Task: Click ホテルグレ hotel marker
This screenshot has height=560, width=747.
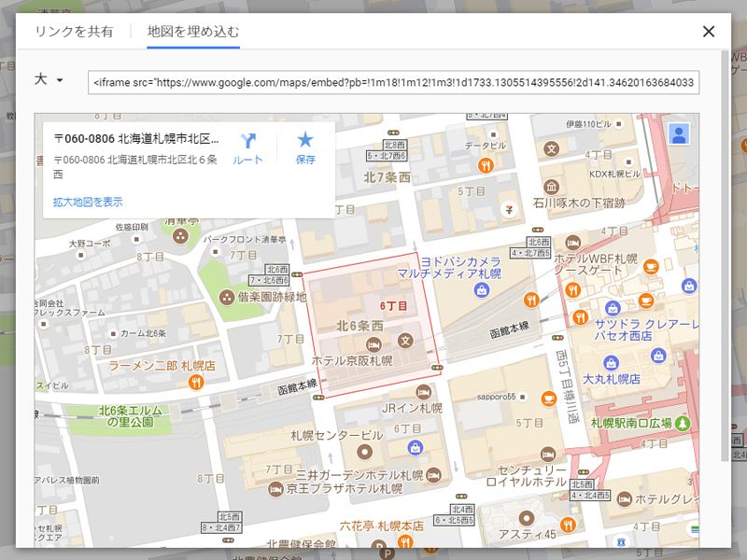Action: (624, 499)
